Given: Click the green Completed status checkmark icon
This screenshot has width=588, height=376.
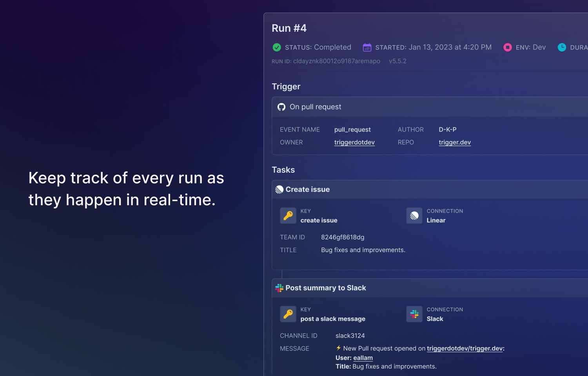Looking at the screenshot, I should tap(277, 47).
